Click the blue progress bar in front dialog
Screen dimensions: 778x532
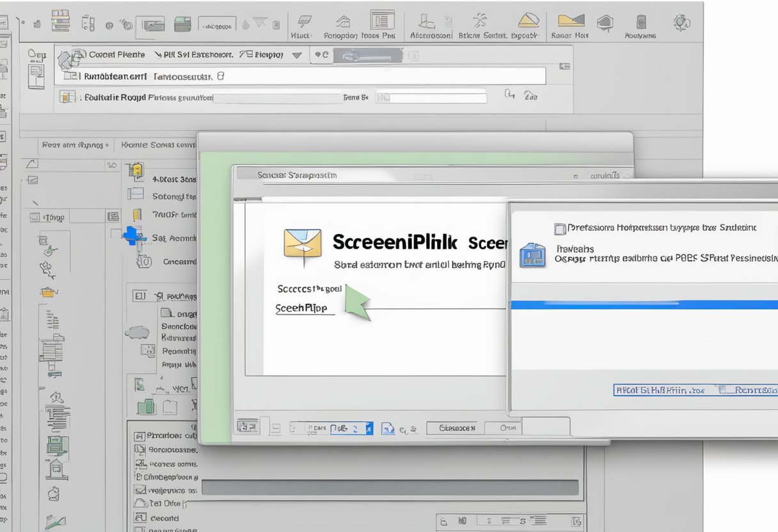(x=644, y=305)
